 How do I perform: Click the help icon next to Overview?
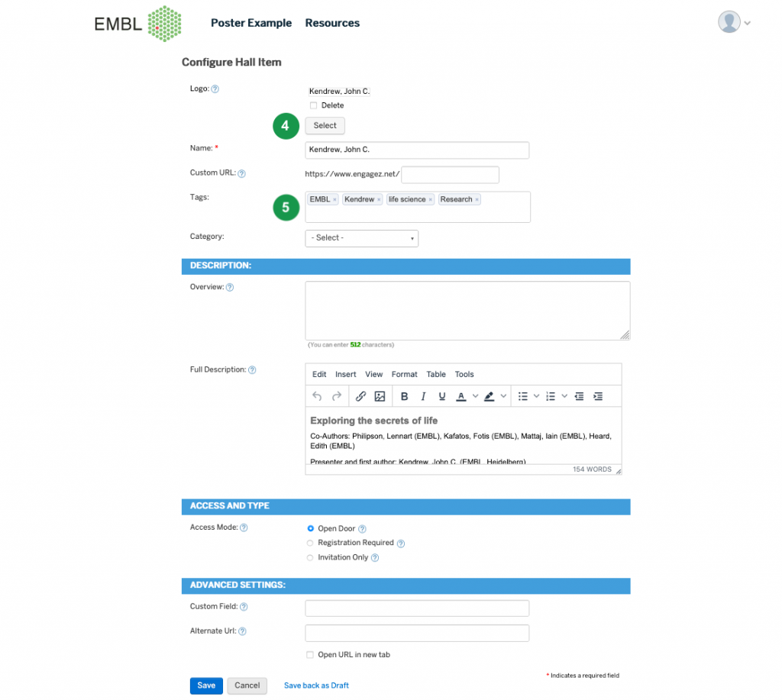click(230, 288)
